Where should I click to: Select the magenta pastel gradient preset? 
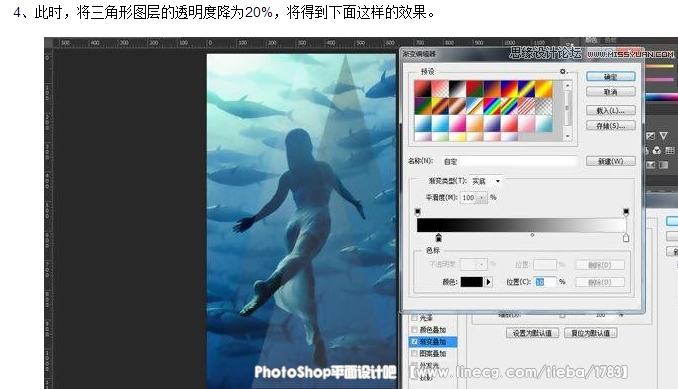[457, 124]
